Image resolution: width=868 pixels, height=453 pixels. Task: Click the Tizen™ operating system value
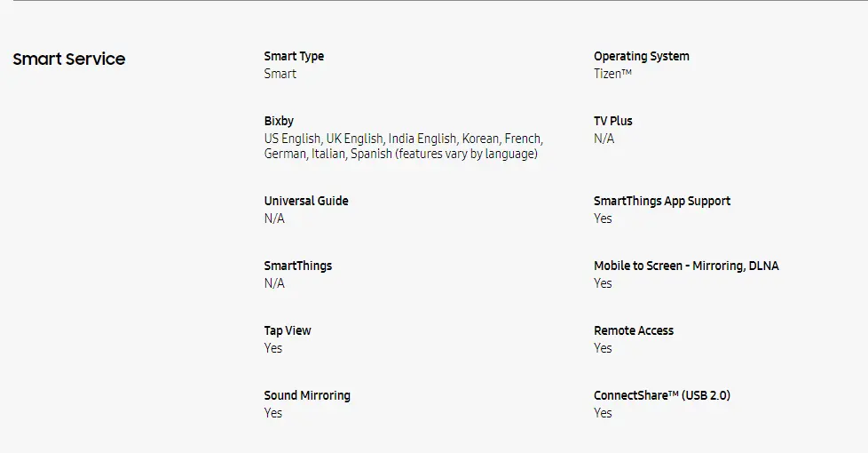(x=612, y=74)
